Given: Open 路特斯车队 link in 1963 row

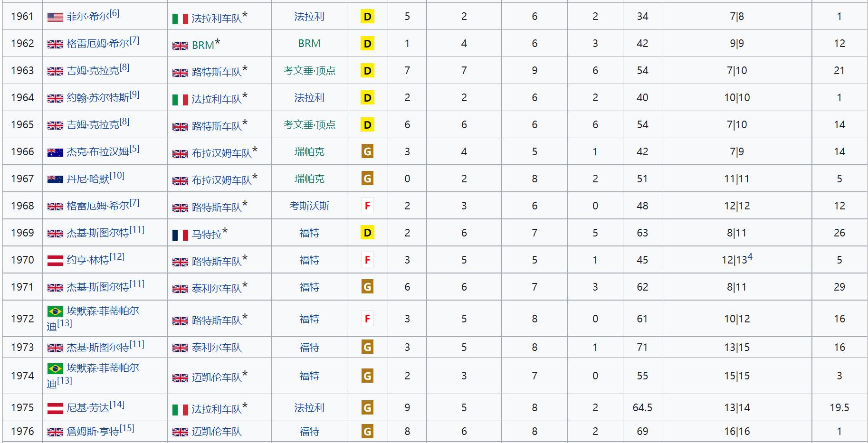Looking at the screenshot, I should pyautogui.click(x=217, y=72).
